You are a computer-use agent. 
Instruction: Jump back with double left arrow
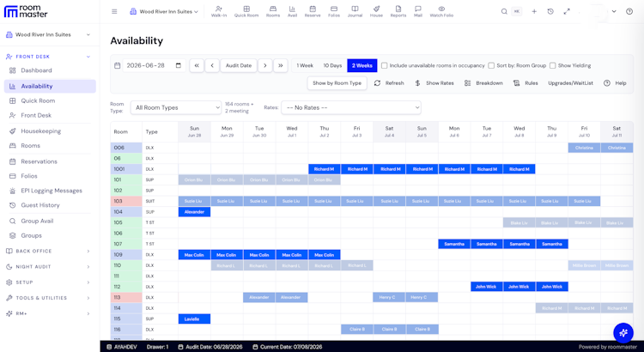[x=197, y=66]
